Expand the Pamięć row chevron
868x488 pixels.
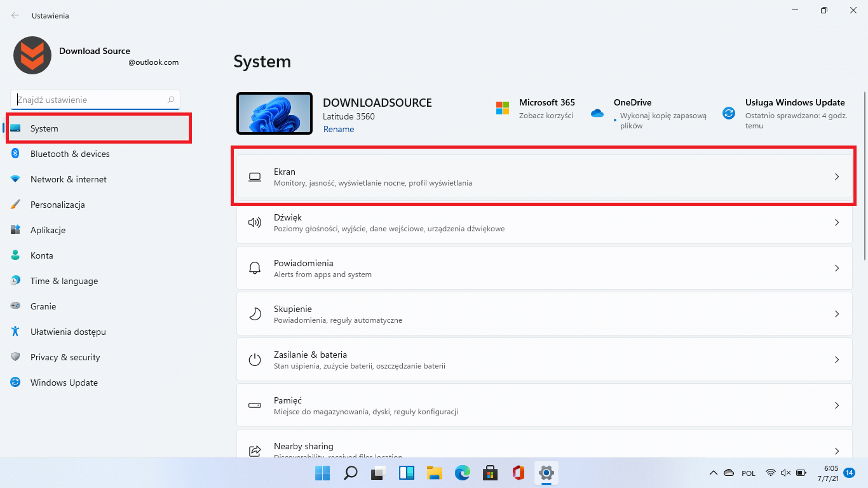click(x=837, y=405)
